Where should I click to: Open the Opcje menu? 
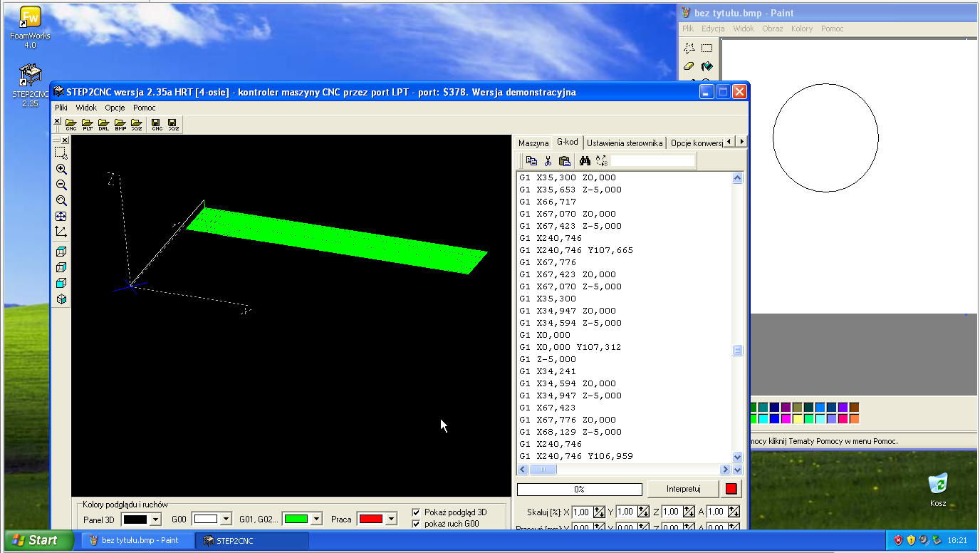pyautogui.click(x=115, y=108)
